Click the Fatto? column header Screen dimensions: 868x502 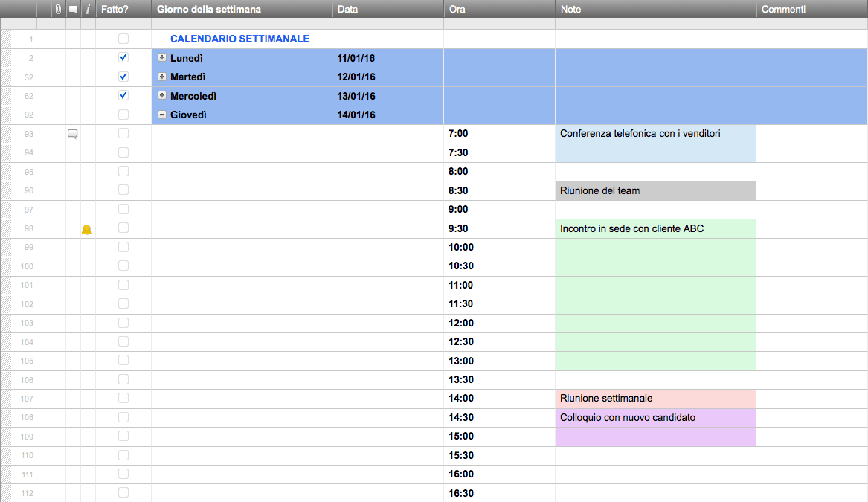[x=123, y=10]
